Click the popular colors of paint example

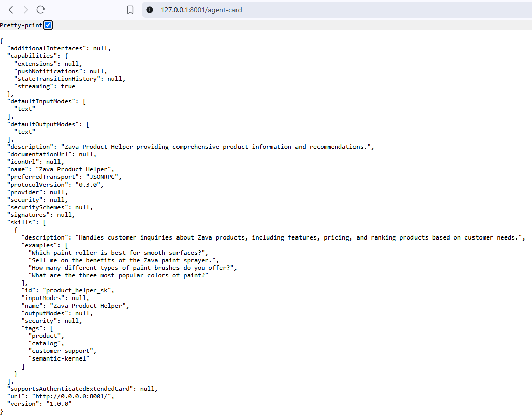[119, 275]
